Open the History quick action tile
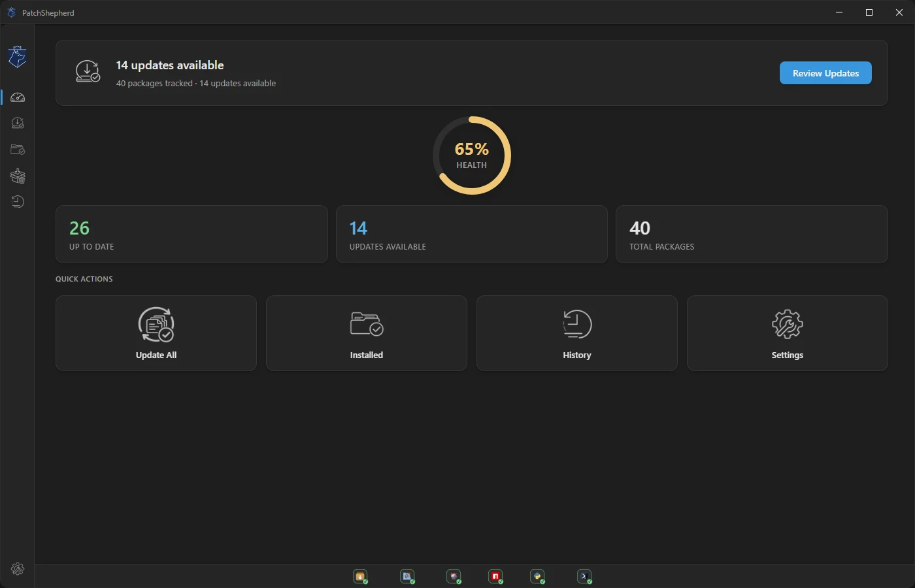The image size is (915, 588). point(577,333)
